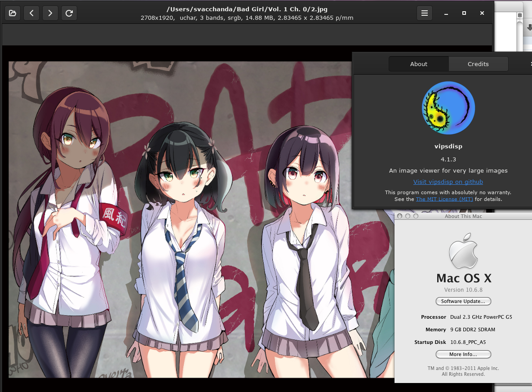The image size is (532, 392).
Task: Click the displayed manga image
Action: [x=201, y=219]
